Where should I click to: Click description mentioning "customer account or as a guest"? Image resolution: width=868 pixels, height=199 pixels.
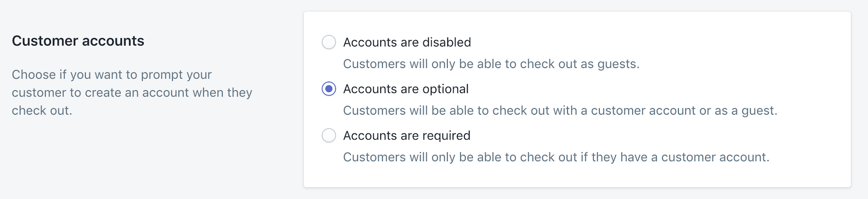coord(560,111)
